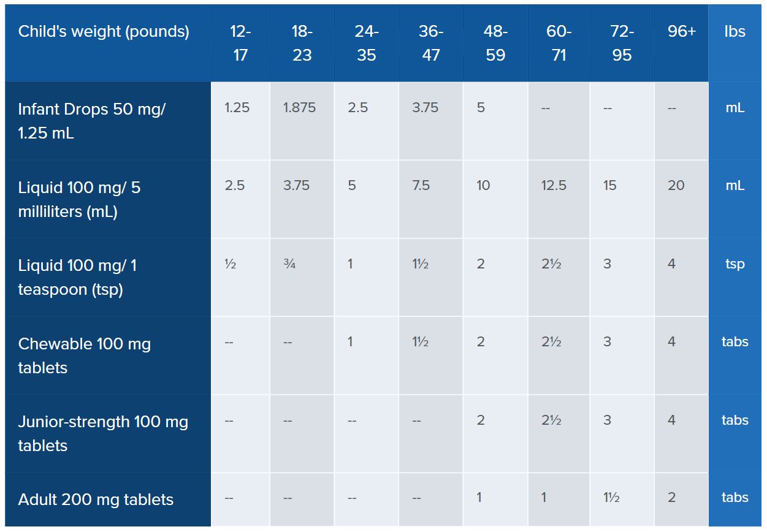The height and width of the screenshot is (532, 767).
Task: Click the "Child's weight (pounds)" header cell
Action: (x=104, y=32)
